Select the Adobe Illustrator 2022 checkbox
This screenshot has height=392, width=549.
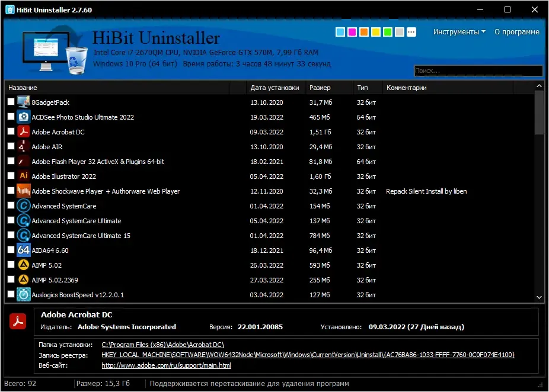point(11,175)
